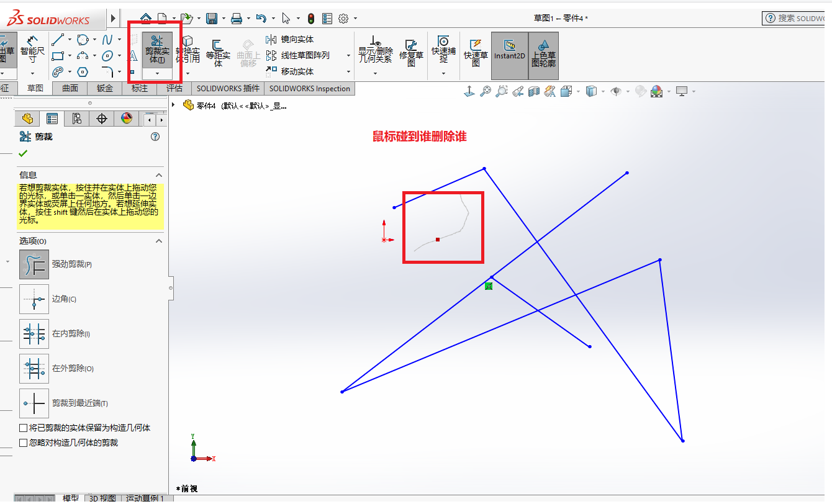Click Display/Delete Relations (显示/删除几何关系)
832x504 pixels.
(376, 50)
